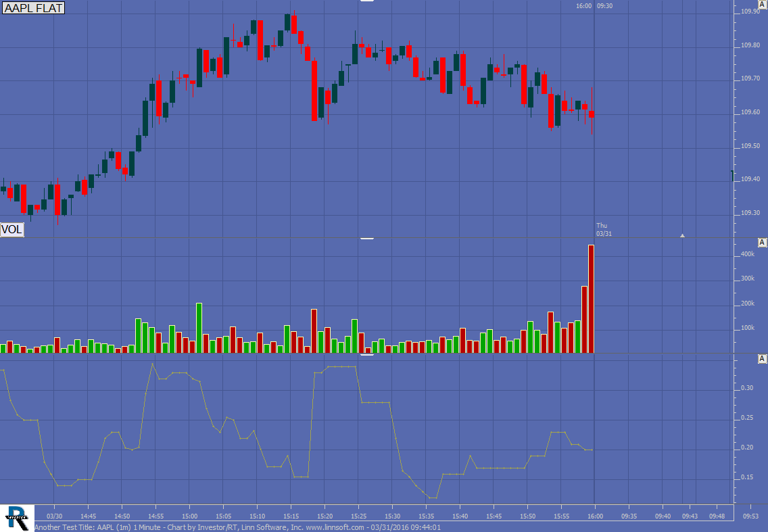Click the 15:00 time axis label
This screenshot has height=532, width=768.
tap(189, 516)
